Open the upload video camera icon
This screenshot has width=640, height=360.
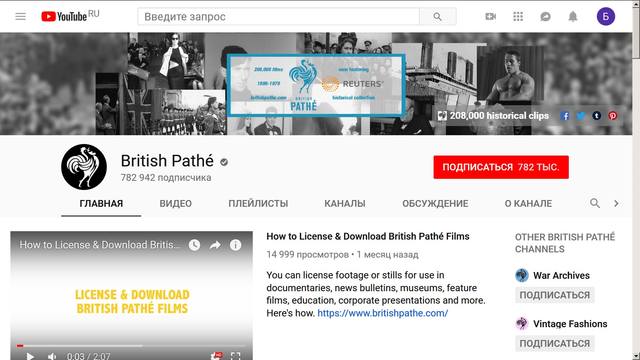pos(491,16)
